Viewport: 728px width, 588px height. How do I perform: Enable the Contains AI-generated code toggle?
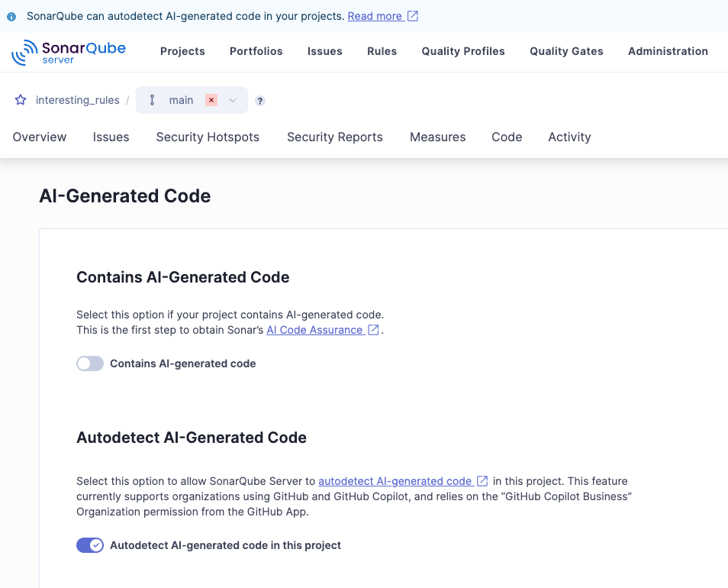click(90, 363)
